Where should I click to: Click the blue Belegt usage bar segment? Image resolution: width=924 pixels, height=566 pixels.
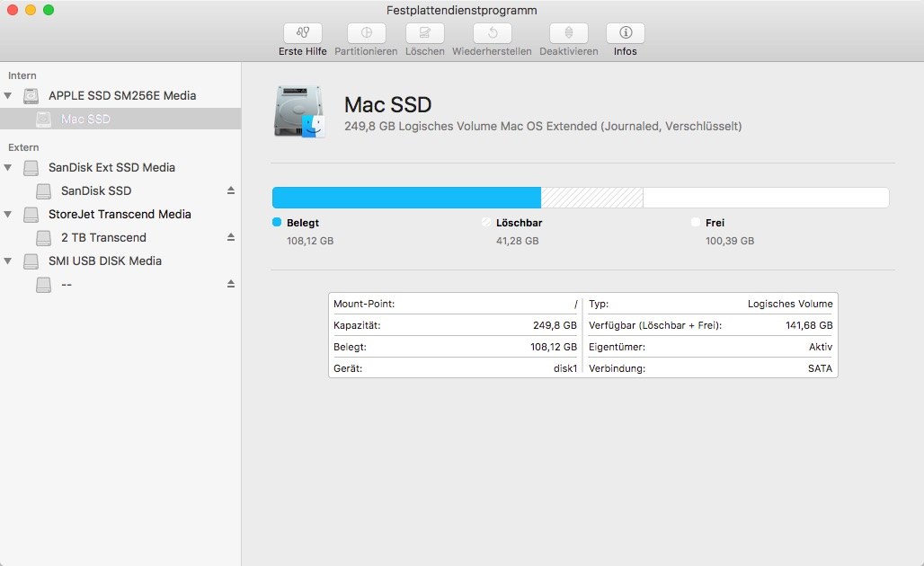click(406, 198)
